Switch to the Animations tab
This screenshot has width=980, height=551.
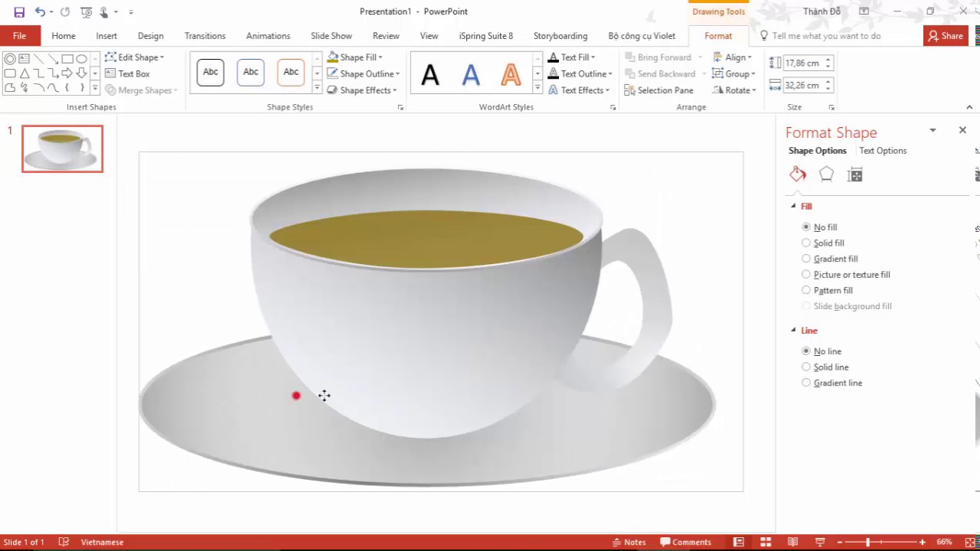[268, 36]
